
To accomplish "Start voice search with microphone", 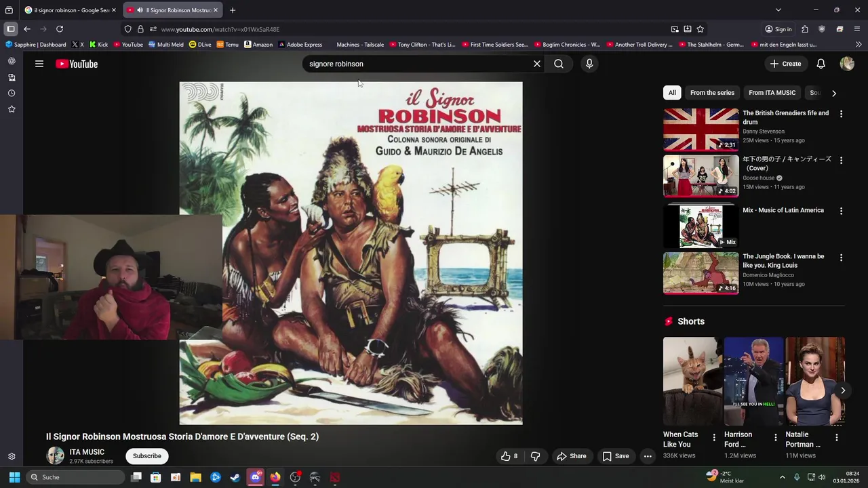I will click(x=589, y=64).
